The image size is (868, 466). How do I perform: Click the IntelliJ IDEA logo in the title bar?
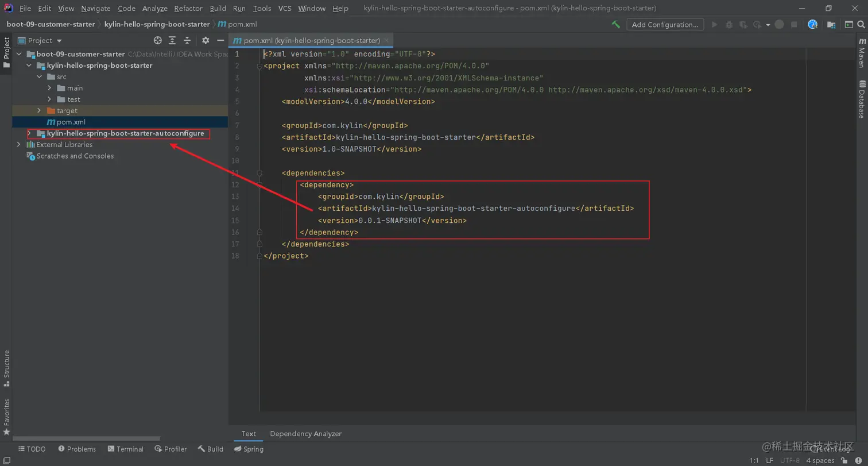(7, 8)
